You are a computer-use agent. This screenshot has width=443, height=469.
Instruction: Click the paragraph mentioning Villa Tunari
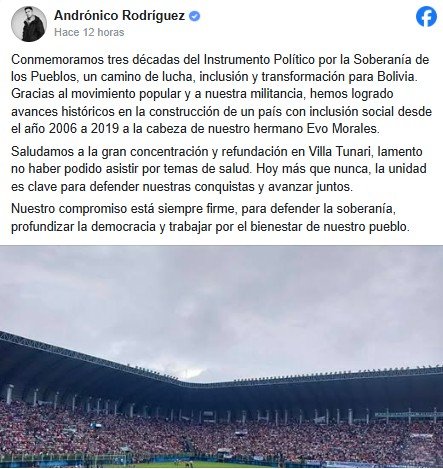coord(219,169)
